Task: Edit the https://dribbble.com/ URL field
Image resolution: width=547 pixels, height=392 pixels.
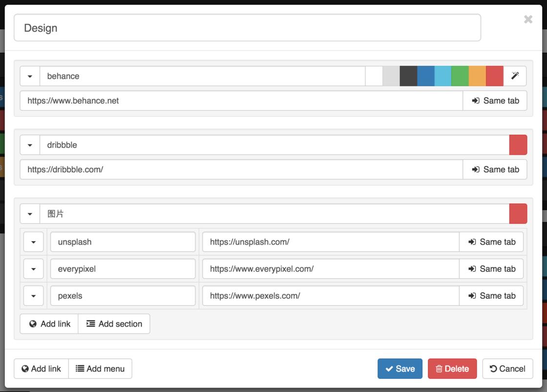Action: click(241, 169)
